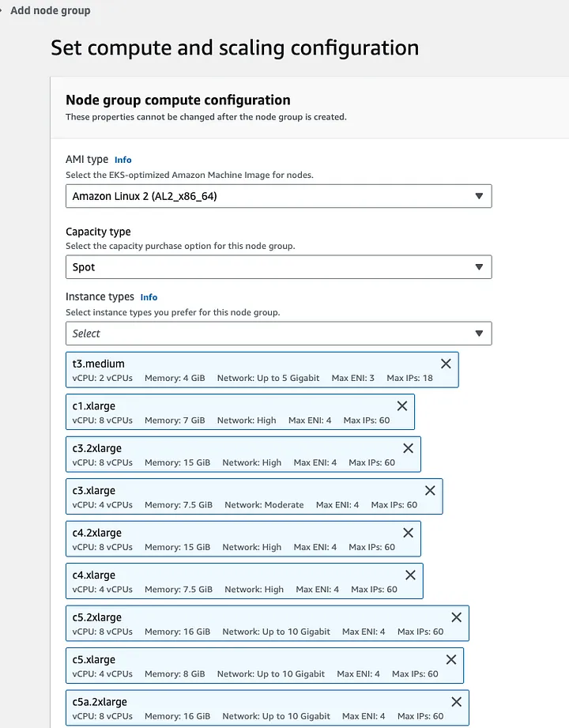569x728 pixels.
Task: Click the t3.medium instance name
Action: [99, 364]
